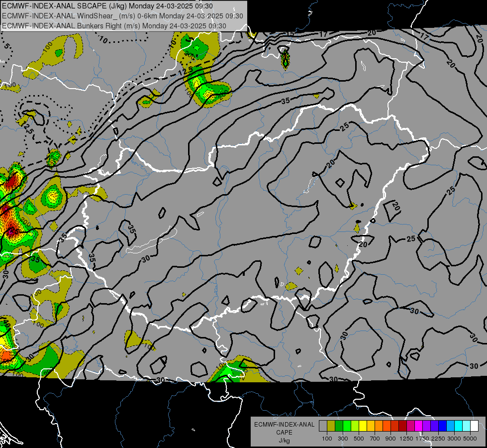Select the pure yellow legend swatch
This screenshot has height=448, width=487.
tap(363, 426)
